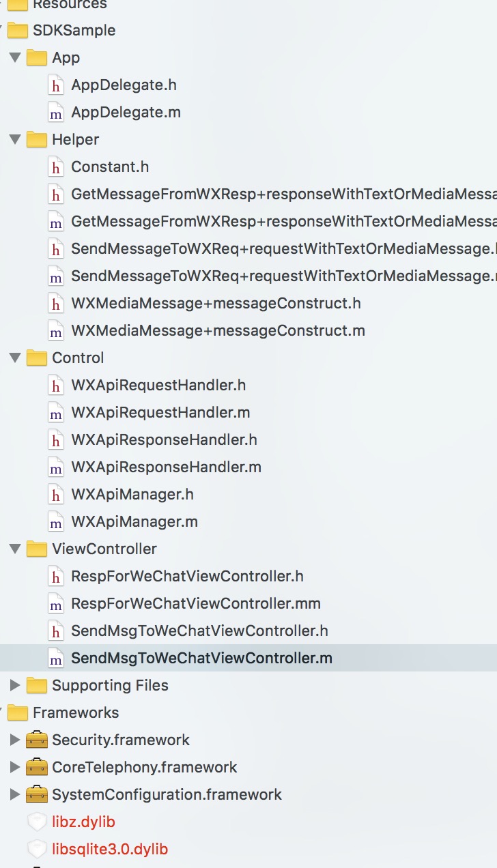Open WXMediaMessage+messageConstruct.m
Viewport: 497px width, 868px height.
click(218, 331)
